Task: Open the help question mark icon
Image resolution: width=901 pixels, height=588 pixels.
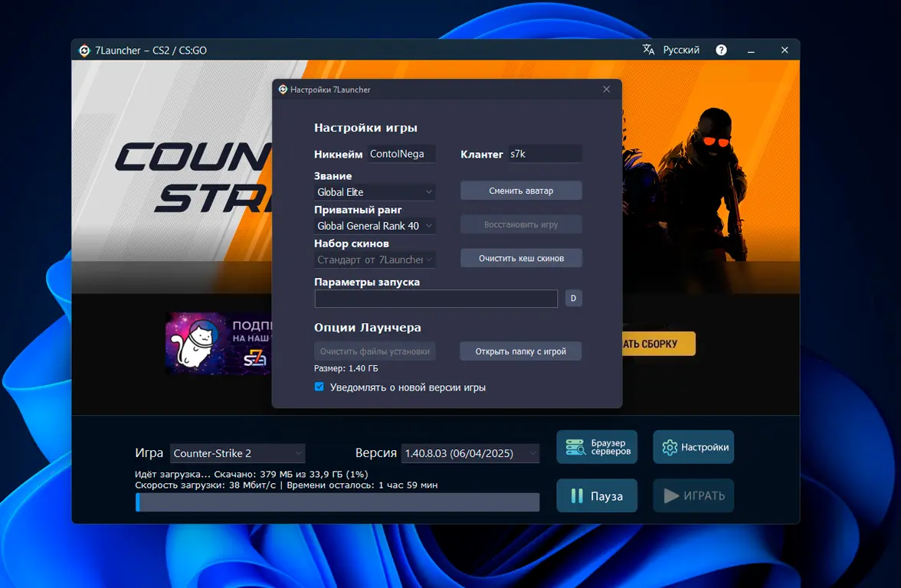Action: (721, 50)
